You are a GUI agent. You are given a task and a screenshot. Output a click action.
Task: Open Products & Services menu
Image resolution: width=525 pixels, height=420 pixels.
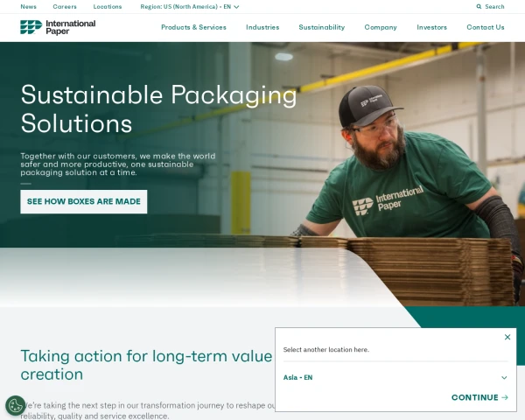click(x=193, y=27)
